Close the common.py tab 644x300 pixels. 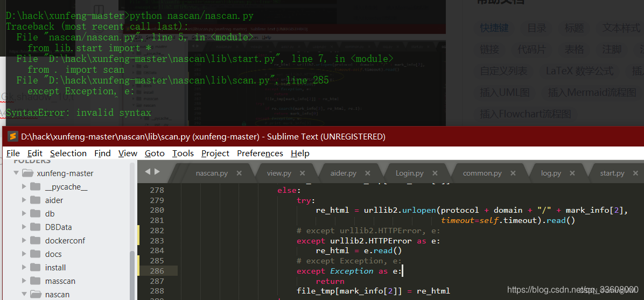513,173
